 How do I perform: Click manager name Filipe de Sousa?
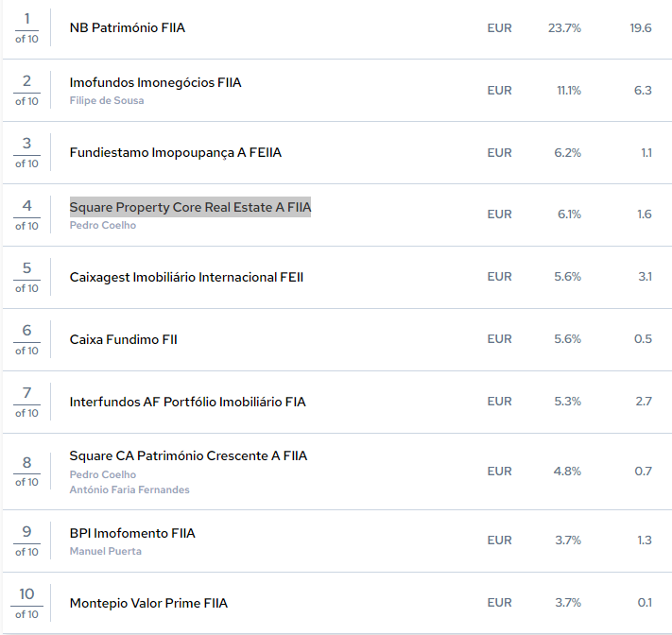coord(107,101)
